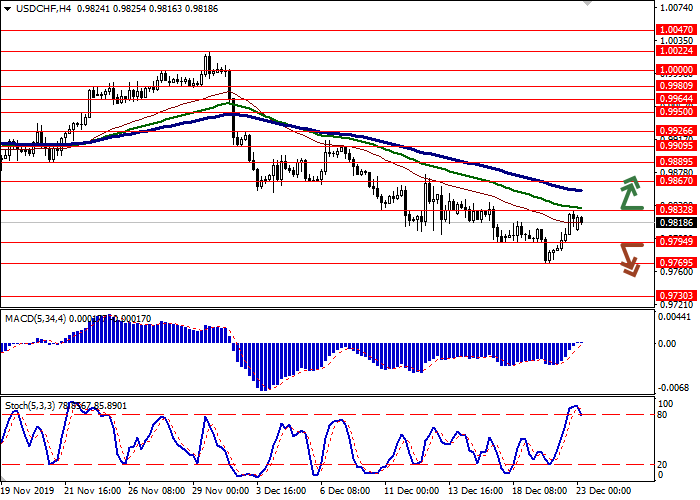This screenshot has width=700, height=500.
Task: Click the 0.98328 price level label
Action: [672, 210]
